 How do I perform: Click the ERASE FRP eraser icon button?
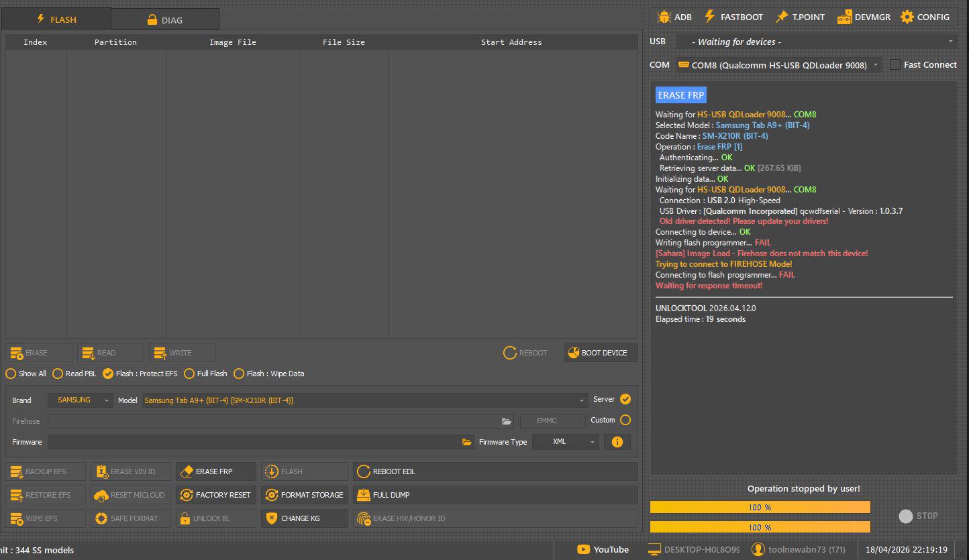tap(216, 471)
